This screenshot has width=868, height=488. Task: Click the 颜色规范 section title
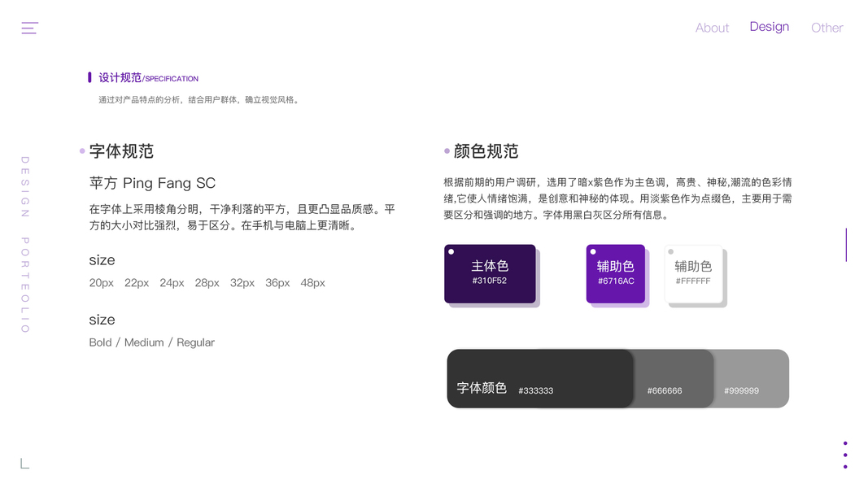pyautogui.click(x=486, y=151)
